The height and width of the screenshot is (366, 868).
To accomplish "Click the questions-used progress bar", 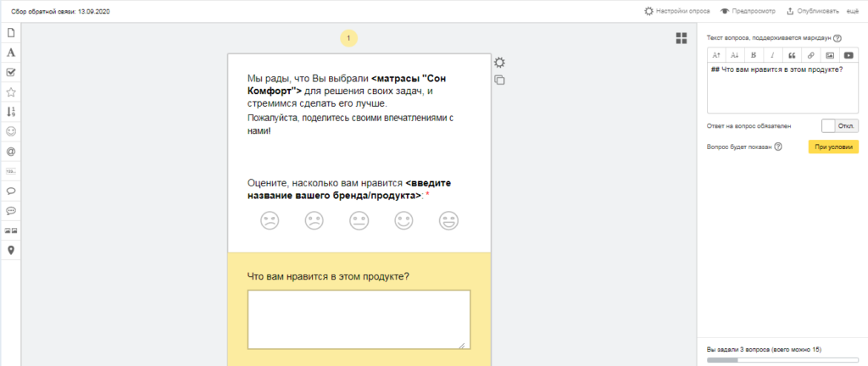I will [782, 360].
